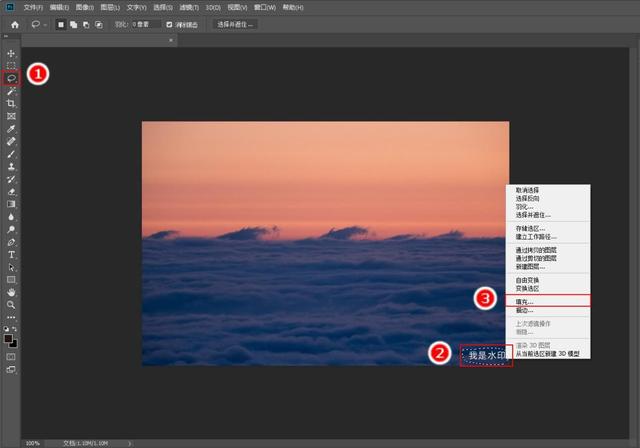Select the Hand tool
The width and height of the screenshot is (640, 448).
[11, 292]
